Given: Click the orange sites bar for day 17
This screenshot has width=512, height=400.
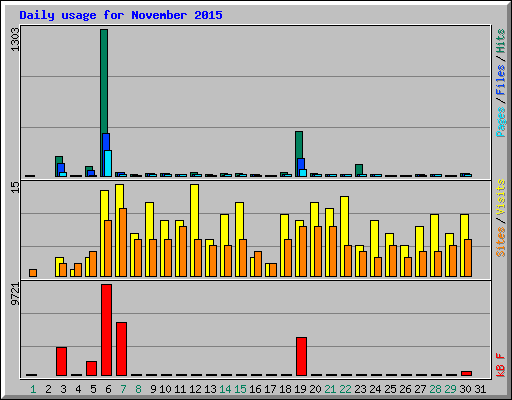Looking at the screenshot, I should point(273,270).
